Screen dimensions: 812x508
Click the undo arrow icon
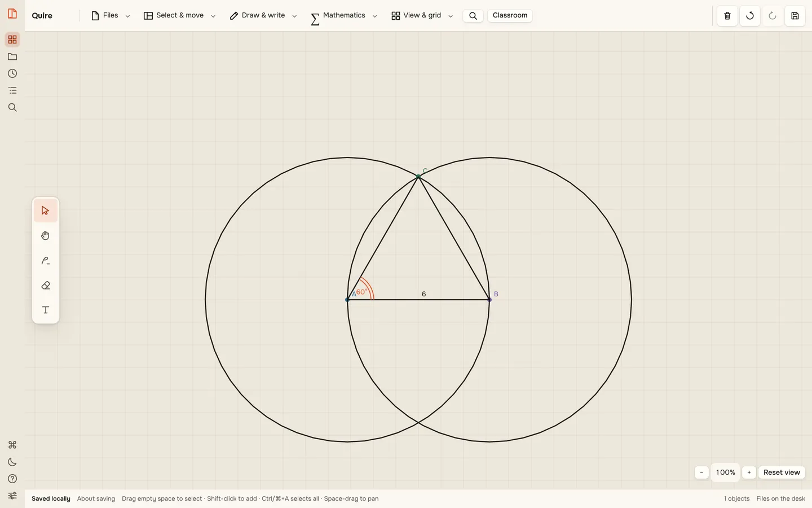point(750,16)
